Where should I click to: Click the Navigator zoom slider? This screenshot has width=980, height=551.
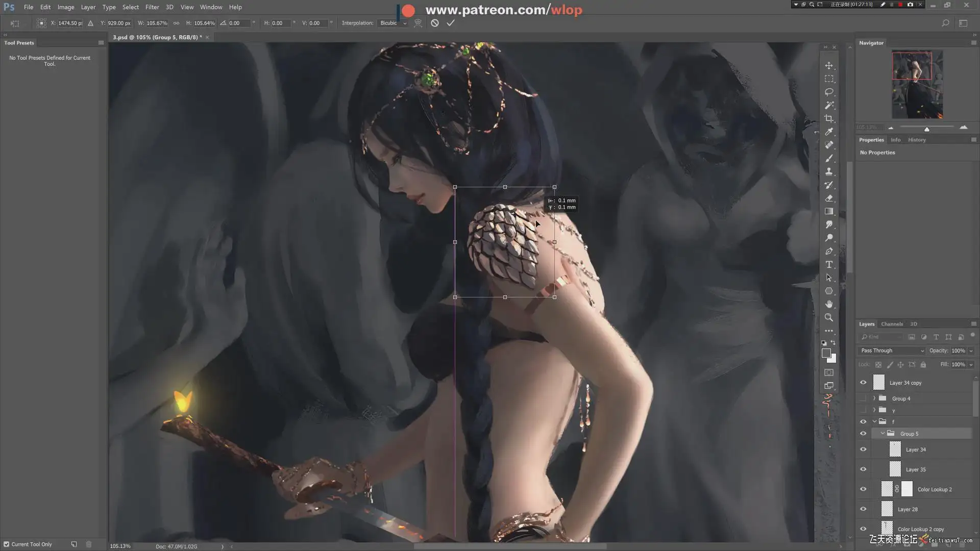point(926,128)
